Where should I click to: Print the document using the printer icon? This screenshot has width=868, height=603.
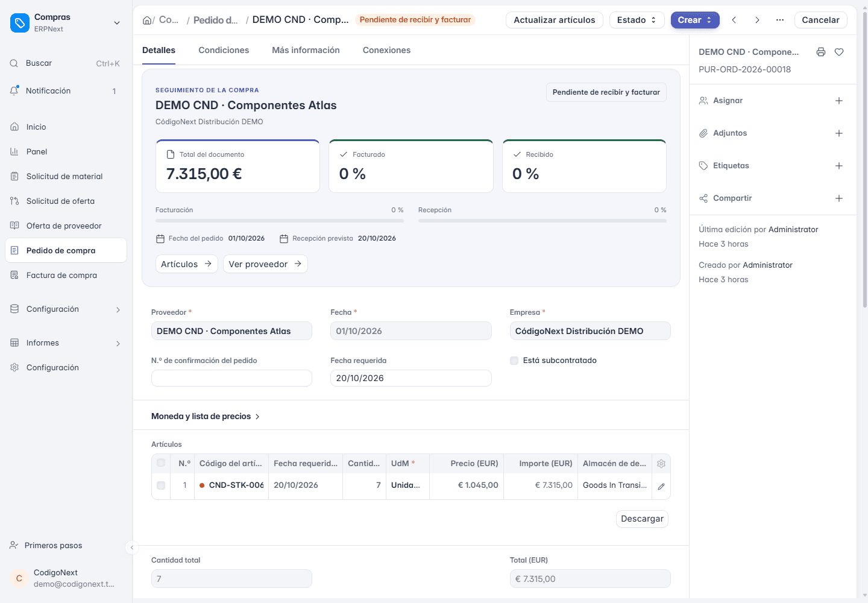click(821, 52)
